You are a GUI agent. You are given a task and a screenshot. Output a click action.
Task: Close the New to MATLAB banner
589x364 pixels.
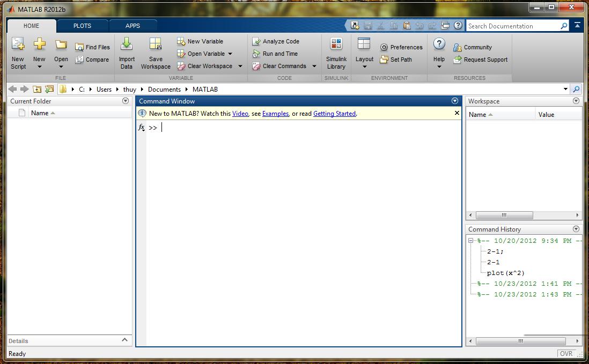tap(457, 113)
